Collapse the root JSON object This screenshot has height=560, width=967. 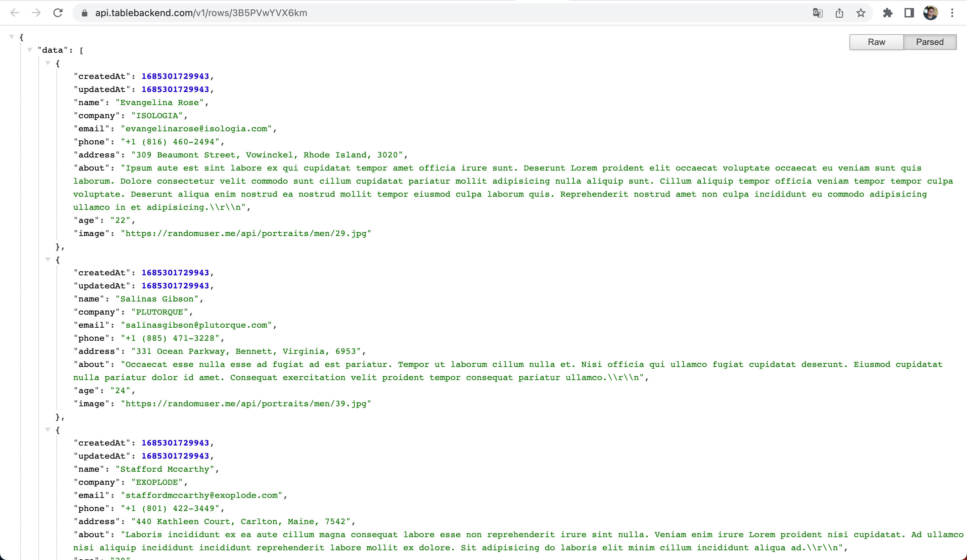coord(11,37)
